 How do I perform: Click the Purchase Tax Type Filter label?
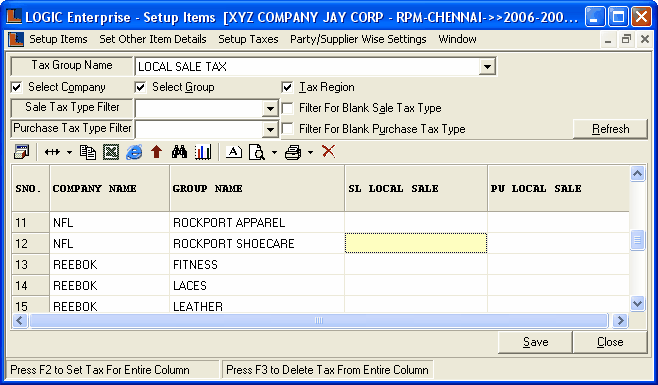pyautogui.click(x=72, y=128)
